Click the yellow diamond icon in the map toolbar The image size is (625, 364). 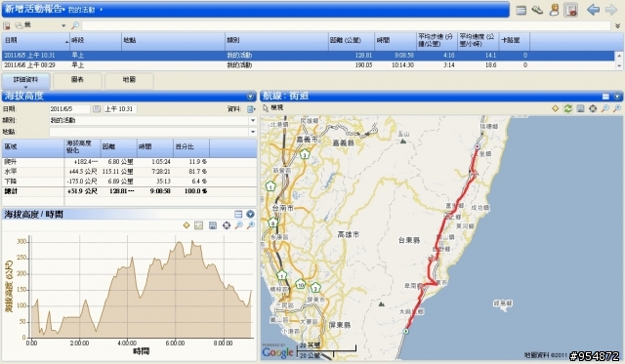[555, 108]
